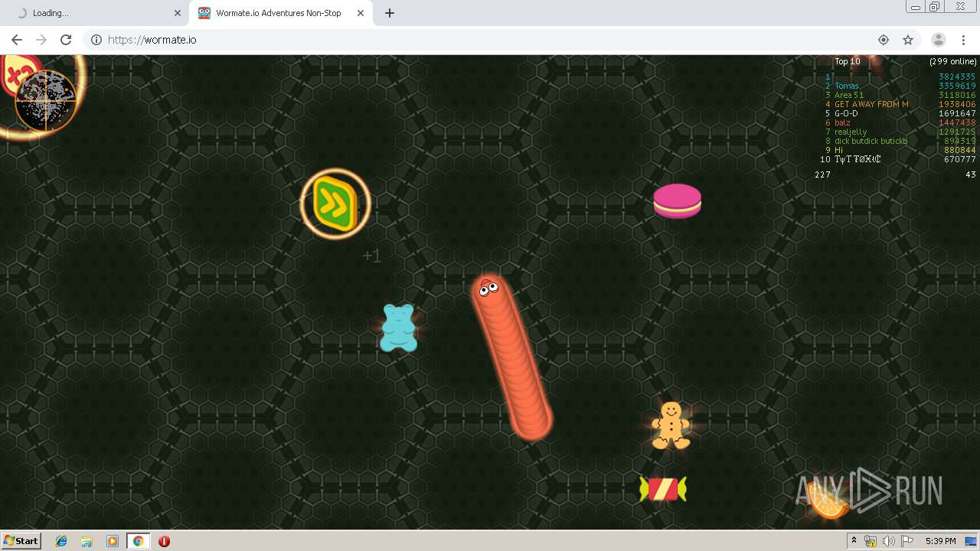The image size is (980, 551).
Task: Open the Chrome profile avatar menu
Action: coord(938,40)
